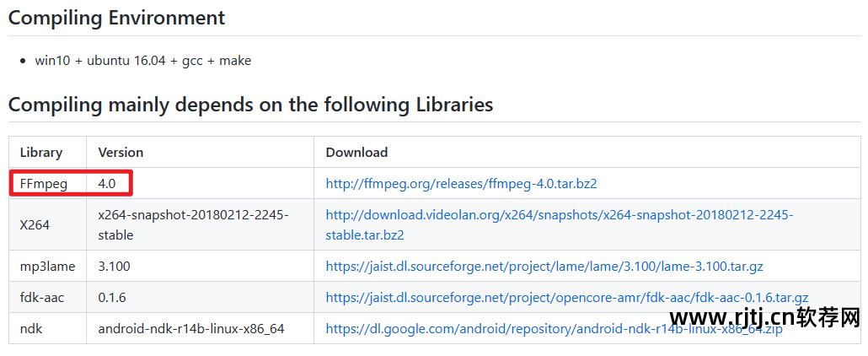Click the Version column header
The width and height of the screenshot is (868, 356).
coord(121,153)
